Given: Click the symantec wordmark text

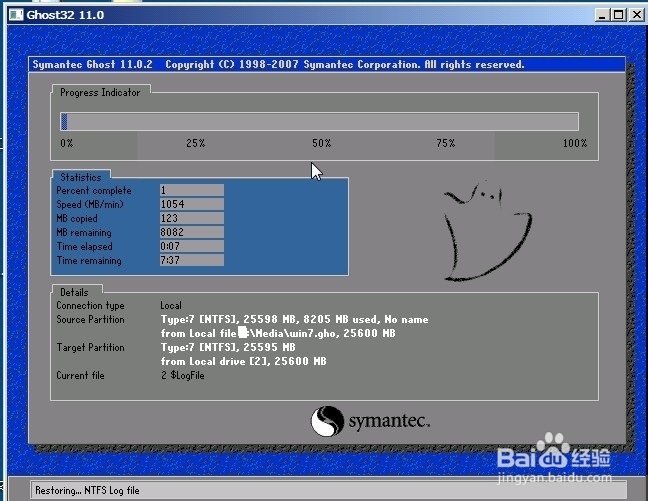Looking at the screenshot, I should pos(389,422).
